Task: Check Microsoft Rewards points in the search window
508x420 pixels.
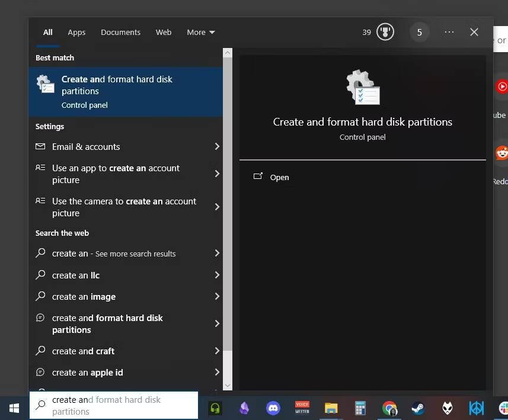Action: point(378,32)
